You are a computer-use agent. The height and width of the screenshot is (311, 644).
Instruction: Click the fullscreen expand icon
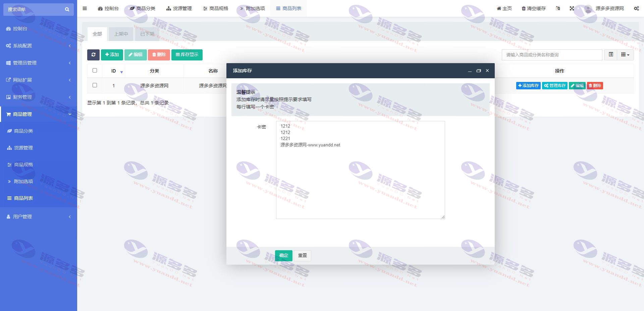coord(572,8)
